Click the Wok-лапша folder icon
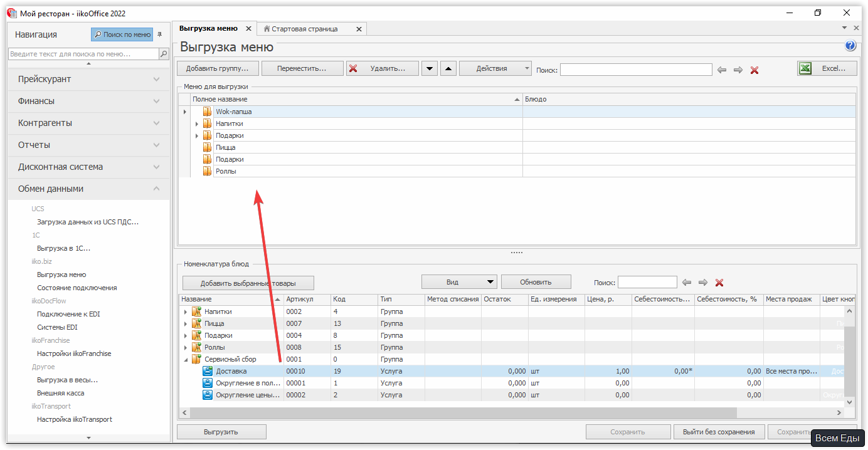 click(207, 112)
